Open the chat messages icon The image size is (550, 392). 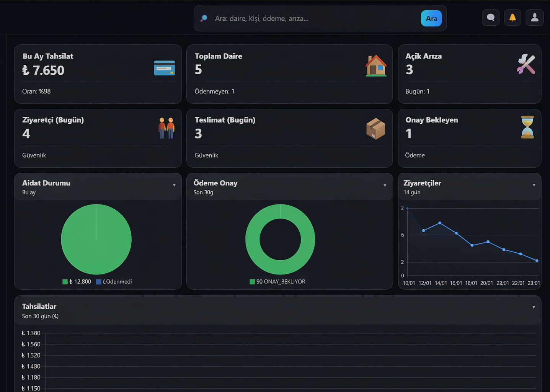pyautogui.click(x=491, y=18)
